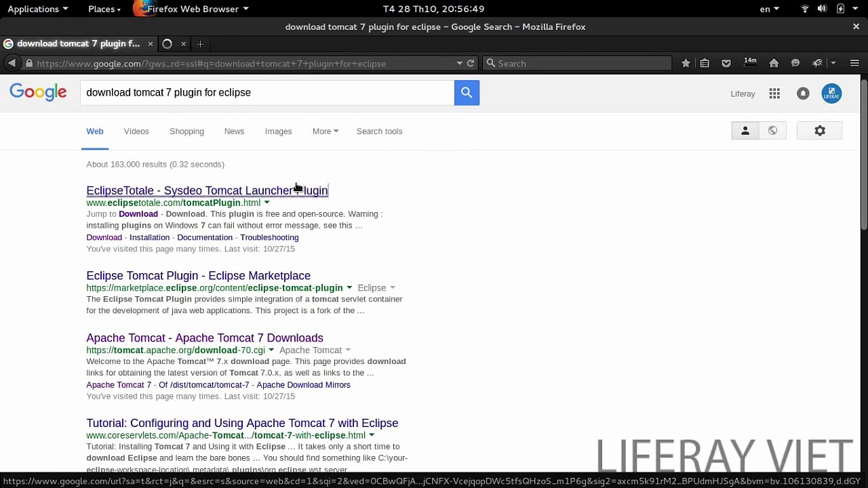Click the Liferay account name link
Image resolution: width=868 pixels, height=488 pixels.
743,94
